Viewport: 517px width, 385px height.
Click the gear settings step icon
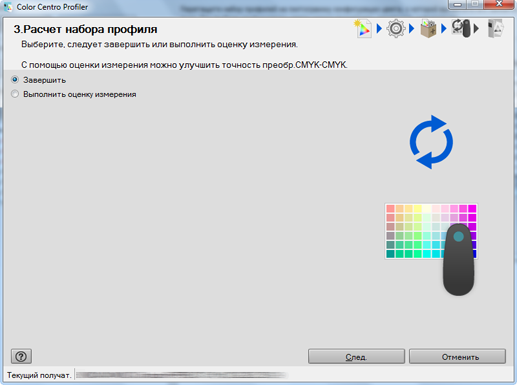(x=396, y=29)
